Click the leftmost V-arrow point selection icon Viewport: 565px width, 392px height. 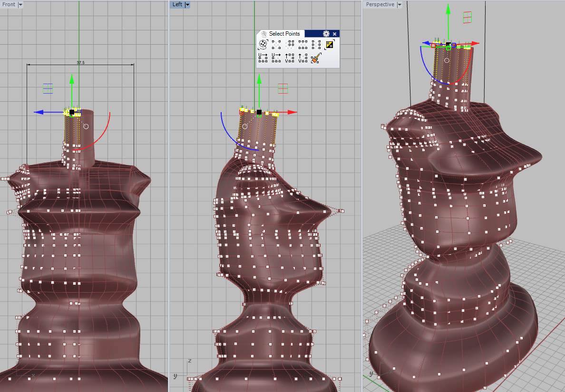click(290, 58)
